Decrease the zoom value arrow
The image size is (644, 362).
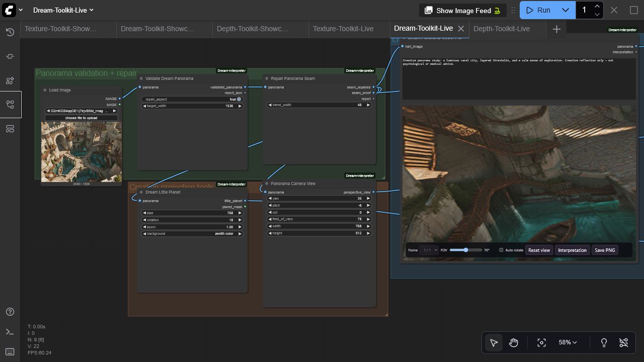(145, 227)
